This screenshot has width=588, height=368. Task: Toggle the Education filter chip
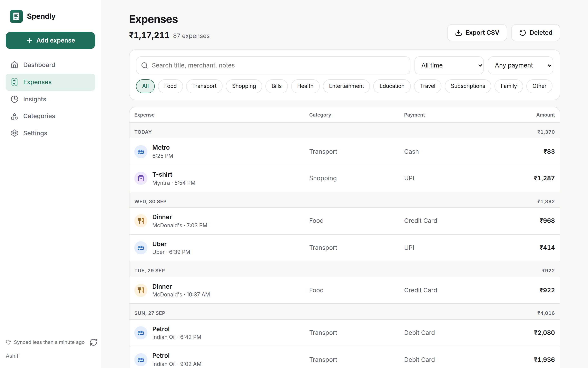tap(392, 86)
